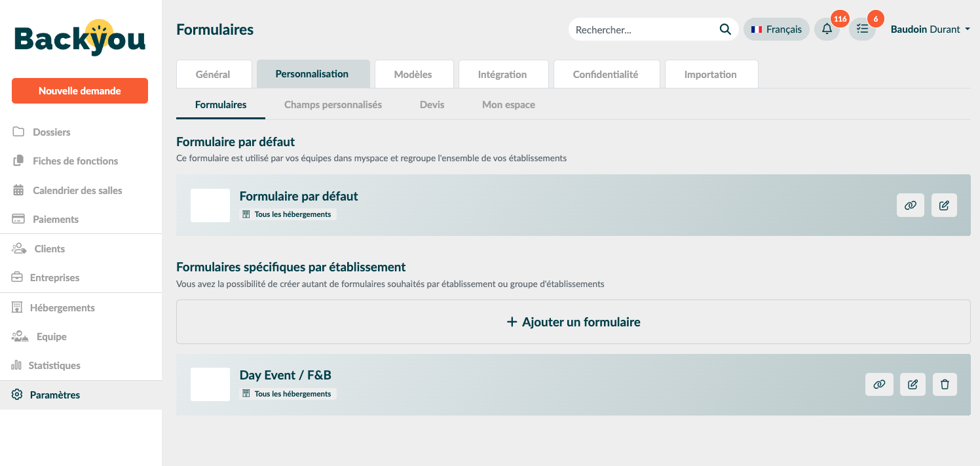
Task: Switch to the Modèles tab
Action: (414, 74)
